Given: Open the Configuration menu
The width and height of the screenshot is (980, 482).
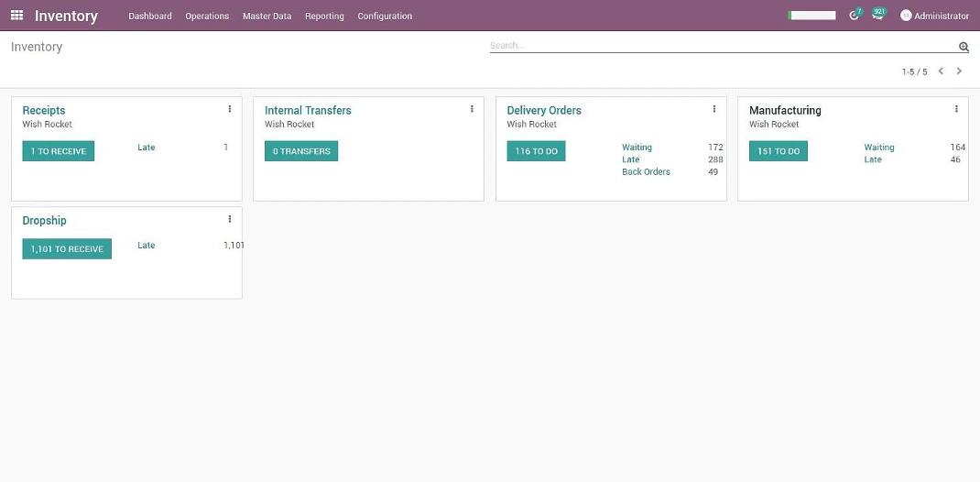Looking at the screenshot, I should pyautogui.click(x=385, y=16).
